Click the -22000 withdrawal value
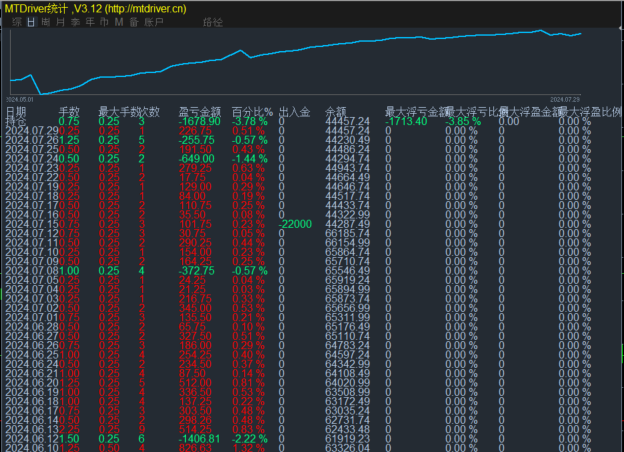The height and width of the screenshot is (452, 624). [x=295, y=224]
